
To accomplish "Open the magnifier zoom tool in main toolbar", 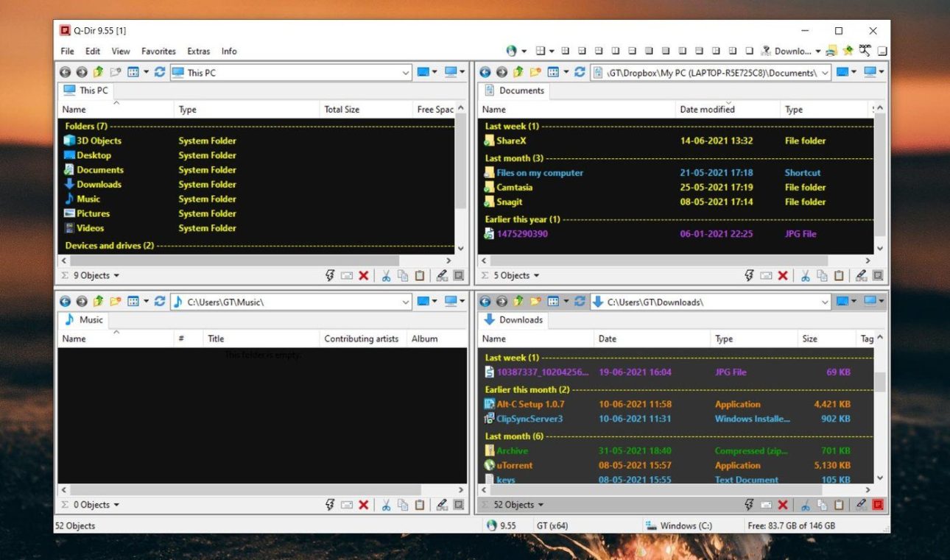I will tap(865, 51).
